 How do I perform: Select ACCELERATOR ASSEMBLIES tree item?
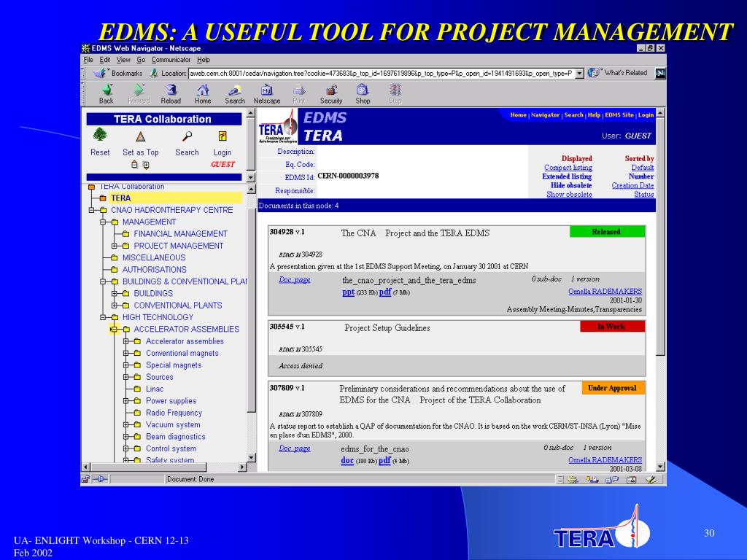click(x=186, y=329)
